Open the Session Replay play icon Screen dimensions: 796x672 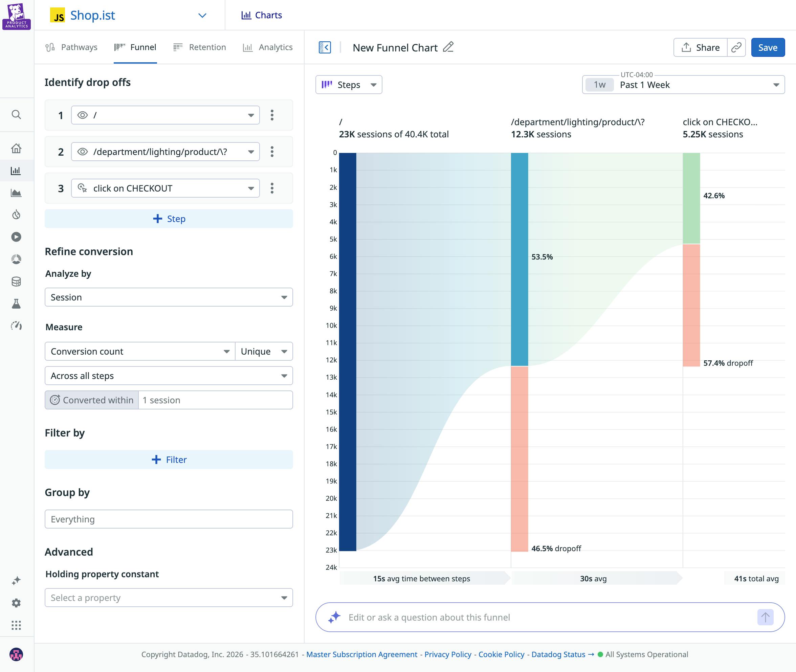tap(17, 237)
